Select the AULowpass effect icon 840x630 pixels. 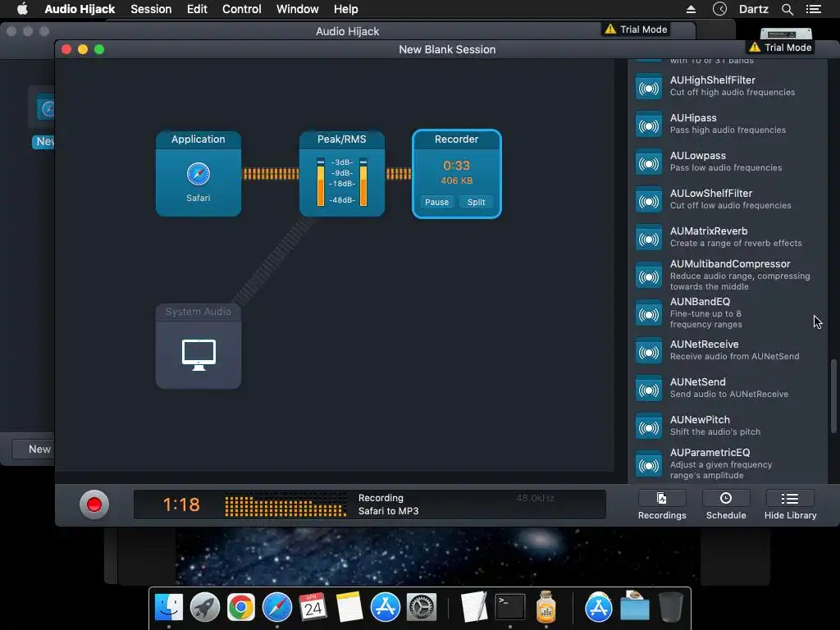tap(649, 163)
